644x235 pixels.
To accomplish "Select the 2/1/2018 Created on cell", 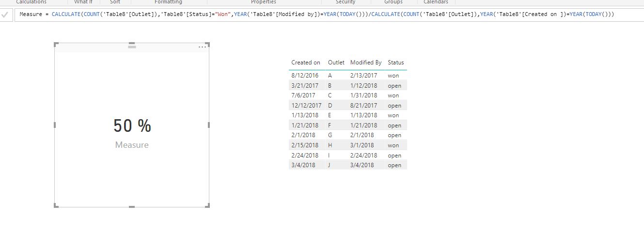I will coord(303,135).
